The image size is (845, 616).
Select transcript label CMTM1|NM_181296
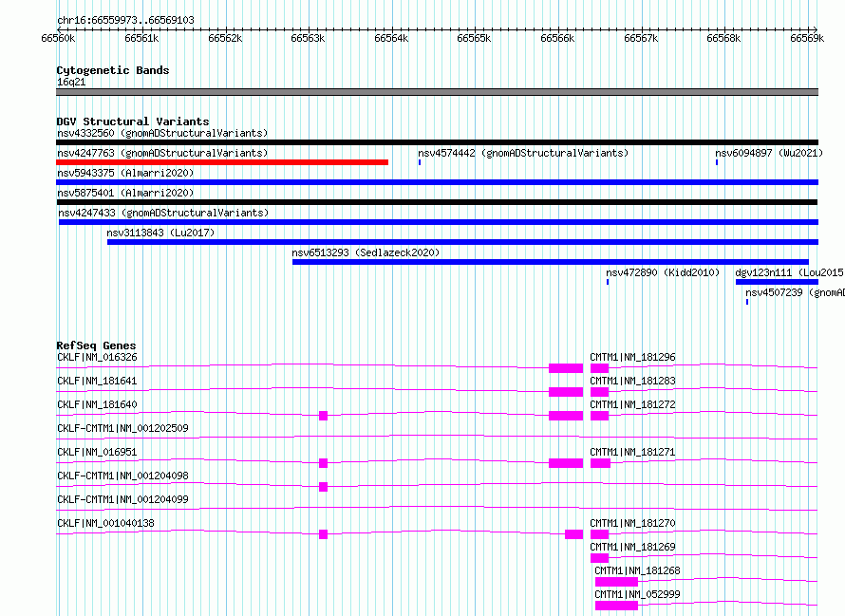[x=632, y=357]
